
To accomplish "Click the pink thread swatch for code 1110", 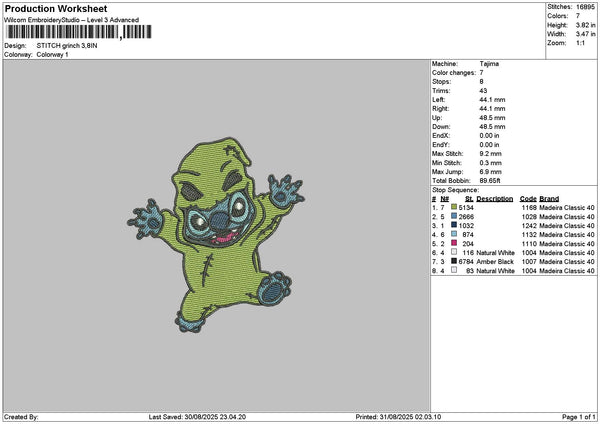I will click(x=454, y=243).
